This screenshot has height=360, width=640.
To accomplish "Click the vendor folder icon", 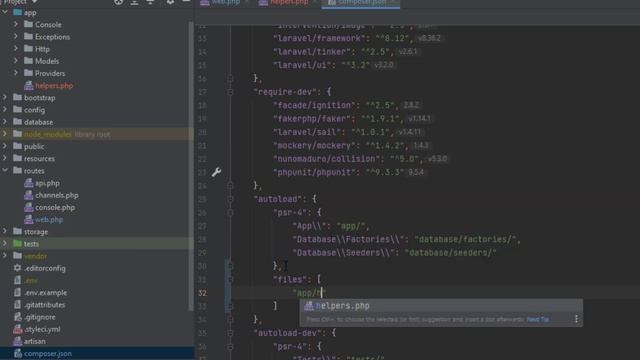I will [17, 256].
